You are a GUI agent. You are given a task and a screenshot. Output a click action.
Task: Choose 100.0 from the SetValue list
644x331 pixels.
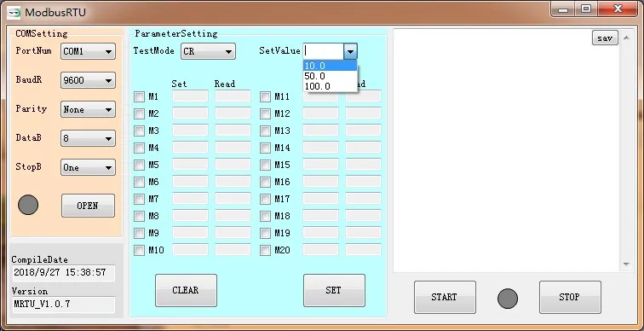331,86
